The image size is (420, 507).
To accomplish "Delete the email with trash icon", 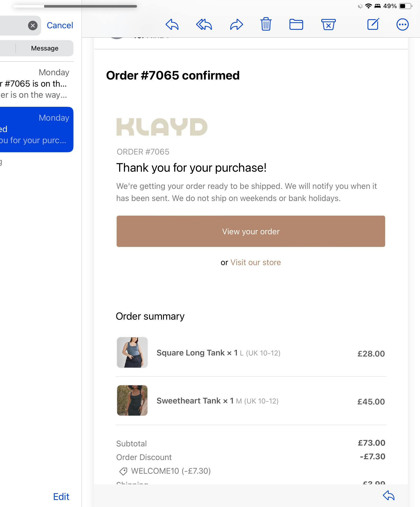I will point(266,24).
